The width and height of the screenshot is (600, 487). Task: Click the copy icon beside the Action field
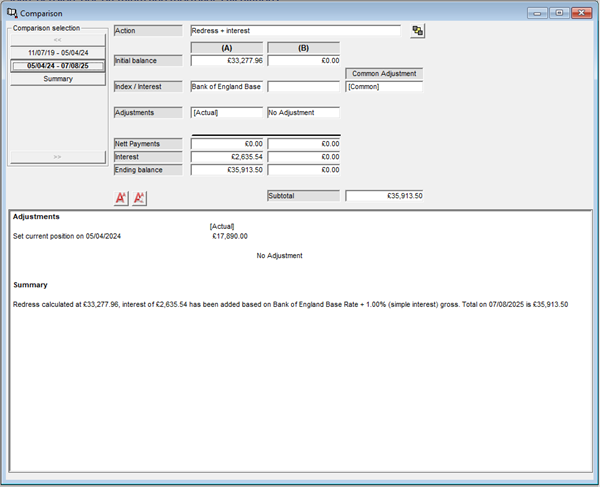point(417,31)
